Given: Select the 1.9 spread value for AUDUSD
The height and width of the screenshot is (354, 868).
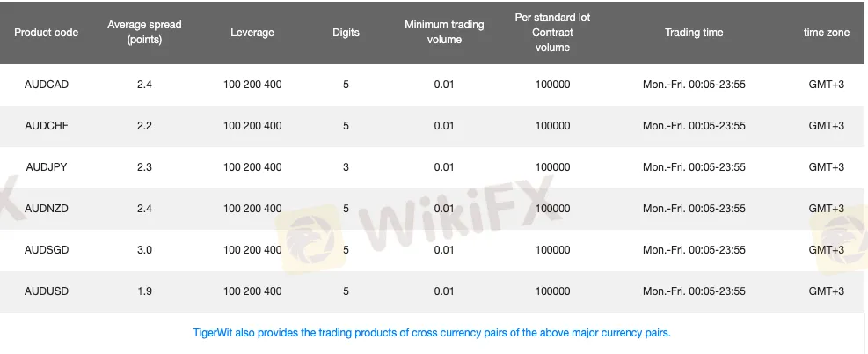Looking at the screenshot, I should [144, 291].
